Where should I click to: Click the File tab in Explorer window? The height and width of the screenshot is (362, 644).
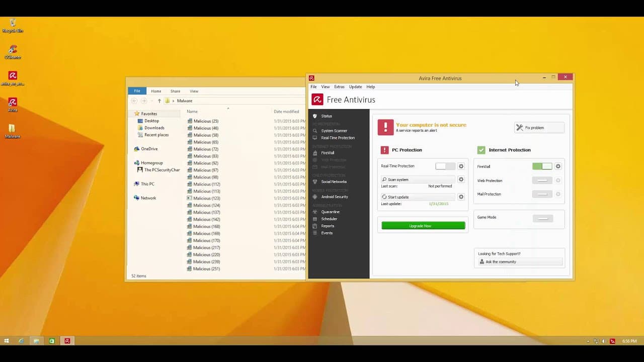(x=137, y=91)
